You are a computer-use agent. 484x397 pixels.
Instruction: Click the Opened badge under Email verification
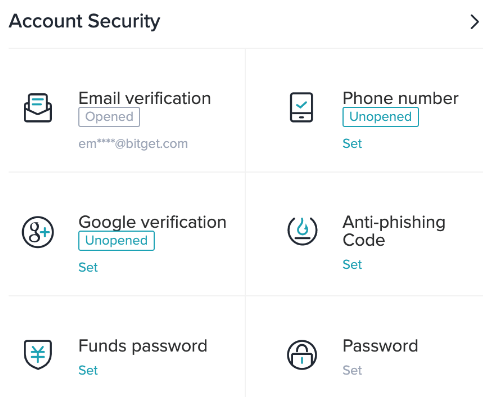[109, 117]
